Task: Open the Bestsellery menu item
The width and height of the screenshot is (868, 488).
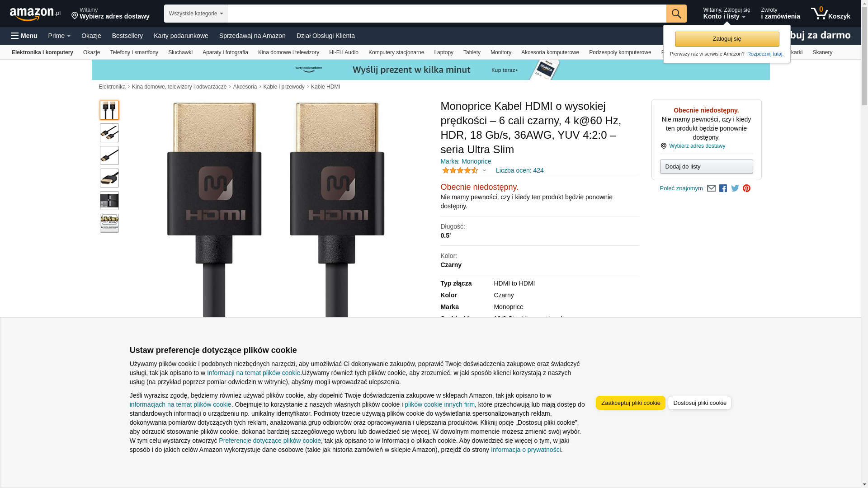Action: point(127,36)
